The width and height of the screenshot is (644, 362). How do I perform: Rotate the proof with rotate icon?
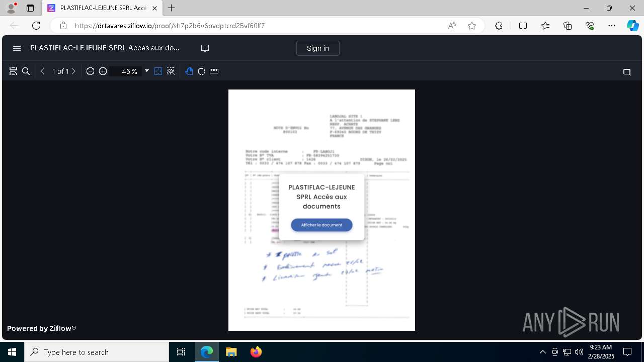coord(201,71)
